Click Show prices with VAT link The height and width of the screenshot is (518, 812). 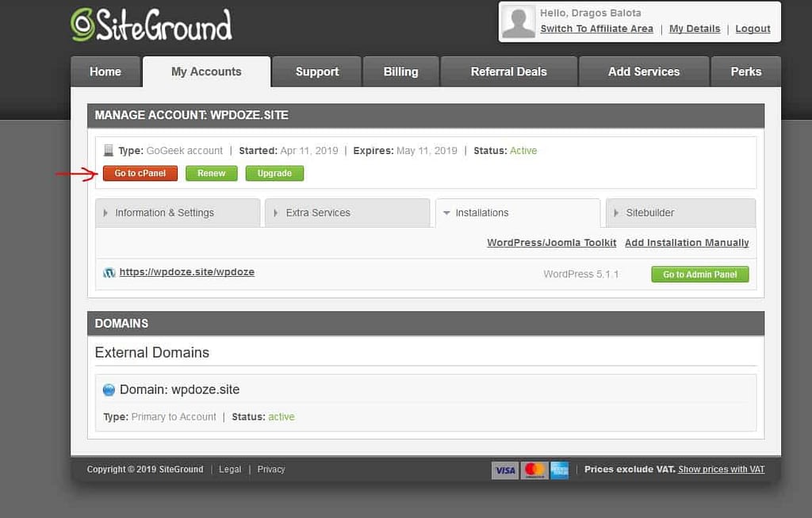722,470
